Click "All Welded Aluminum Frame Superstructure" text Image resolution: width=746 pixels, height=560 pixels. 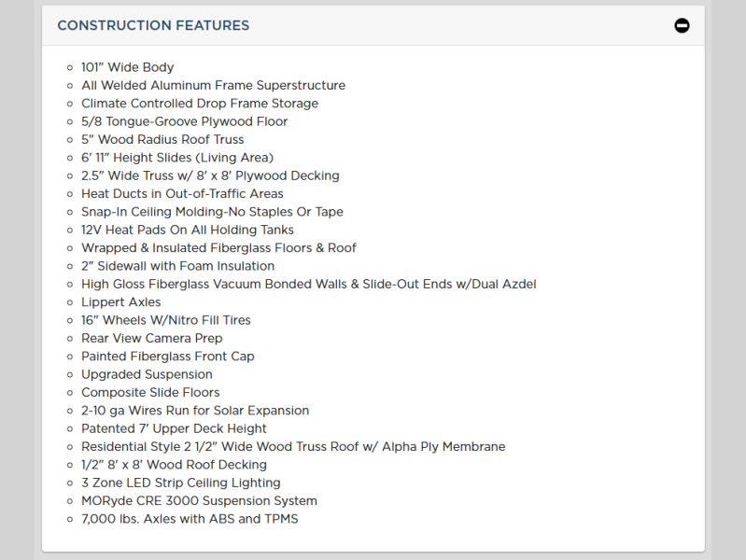pyautogui.click(x=213, y=85)
